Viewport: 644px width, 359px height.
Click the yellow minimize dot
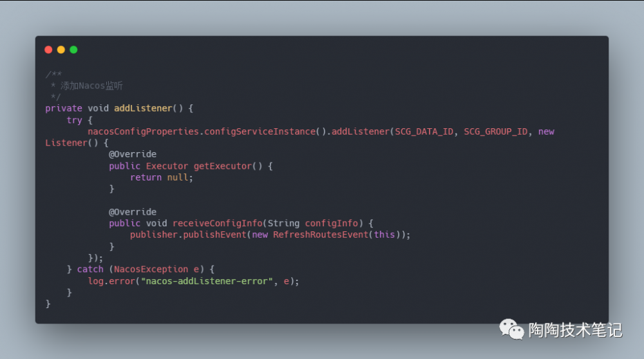(x=61, y=50)
